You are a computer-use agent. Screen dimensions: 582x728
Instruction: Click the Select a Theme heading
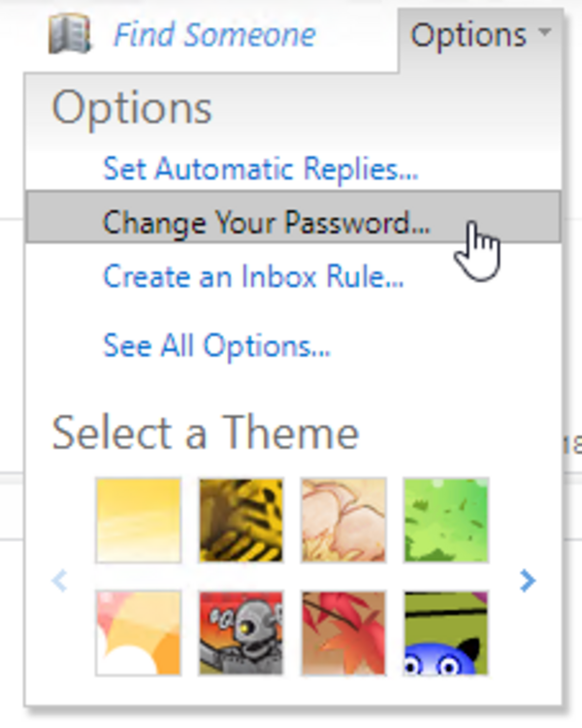pyautogui.click(x=206, y=432)
